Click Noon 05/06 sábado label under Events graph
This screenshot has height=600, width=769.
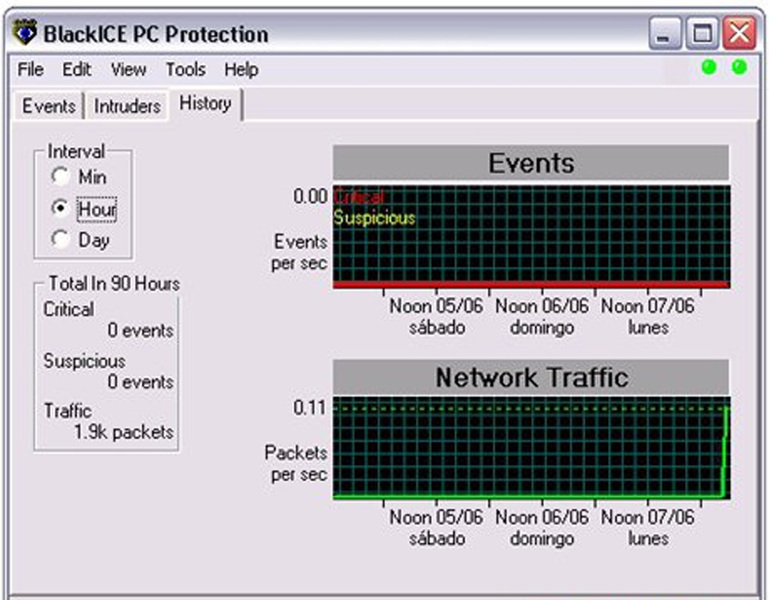436,316
